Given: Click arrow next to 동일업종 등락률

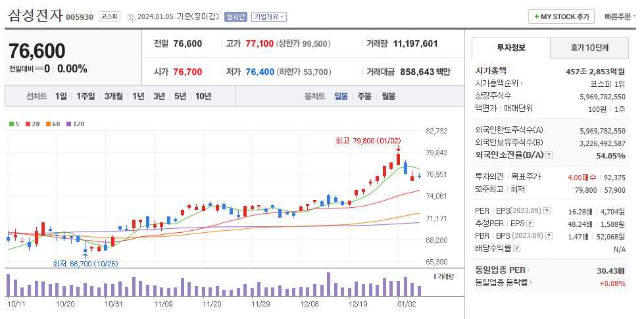Looking at the screenshot, I should (531, 282).
